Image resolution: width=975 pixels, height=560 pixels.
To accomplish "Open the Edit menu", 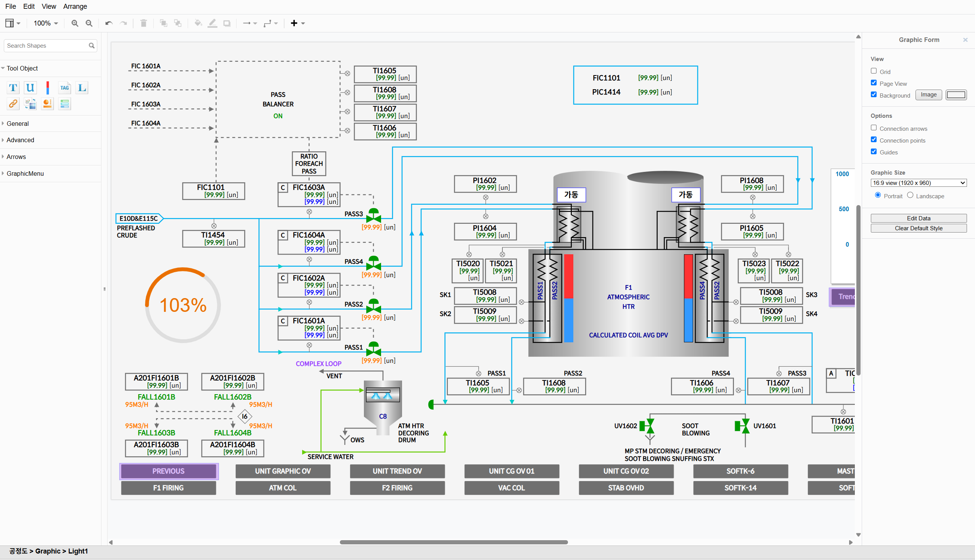I will pos(29,6).
